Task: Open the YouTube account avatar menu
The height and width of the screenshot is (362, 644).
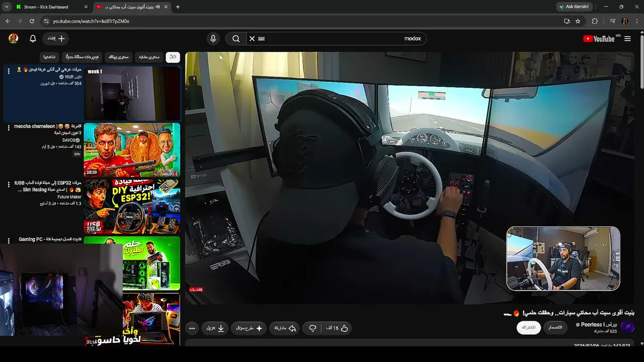Action: click(x=14, y=39)
